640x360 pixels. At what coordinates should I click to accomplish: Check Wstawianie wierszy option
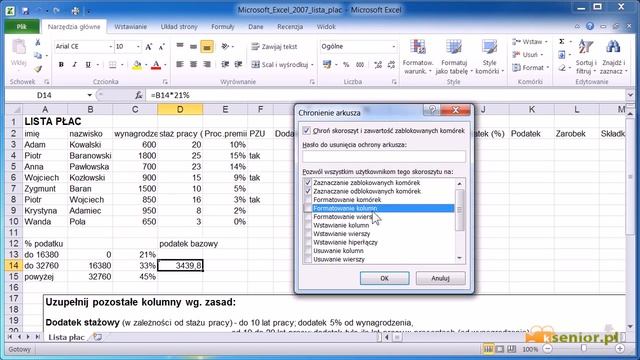coord(308,234)
